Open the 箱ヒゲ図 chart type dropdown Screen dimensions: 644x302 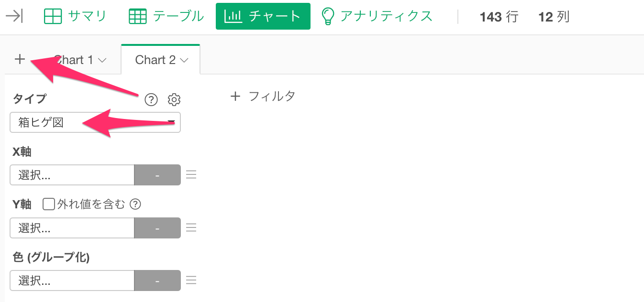tap(95, 122)
